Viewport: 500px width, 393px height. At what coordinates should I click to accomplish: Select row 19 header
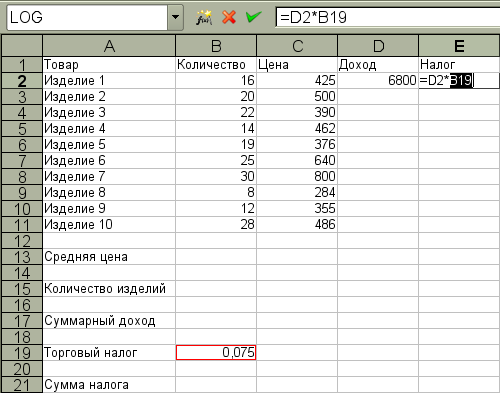click(x=22, y=353)
